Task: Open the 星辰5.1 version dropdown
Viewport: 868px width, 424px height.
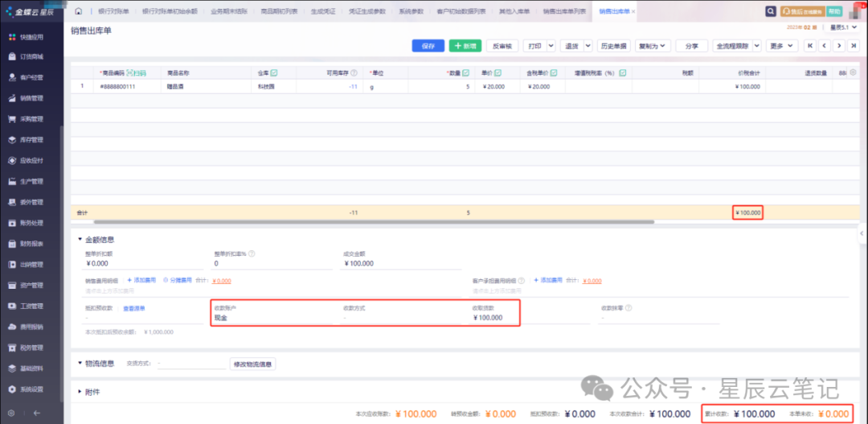Action: 842,27
